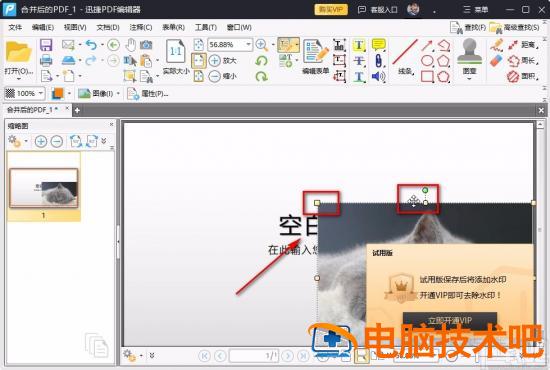The image size is (550, 370).
Task: Select the rectangle shape tool
Action: (427, 76)
